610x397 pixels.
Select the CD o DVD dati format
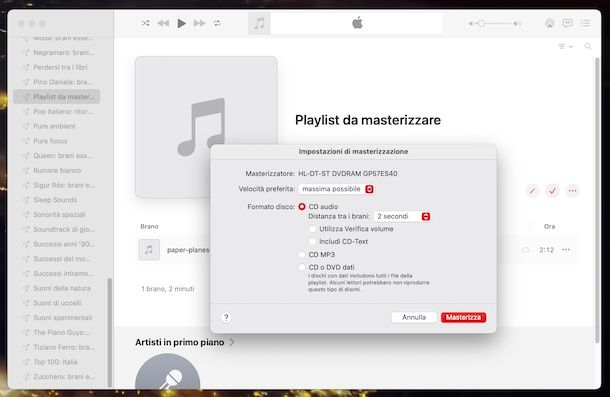[302, 267]
